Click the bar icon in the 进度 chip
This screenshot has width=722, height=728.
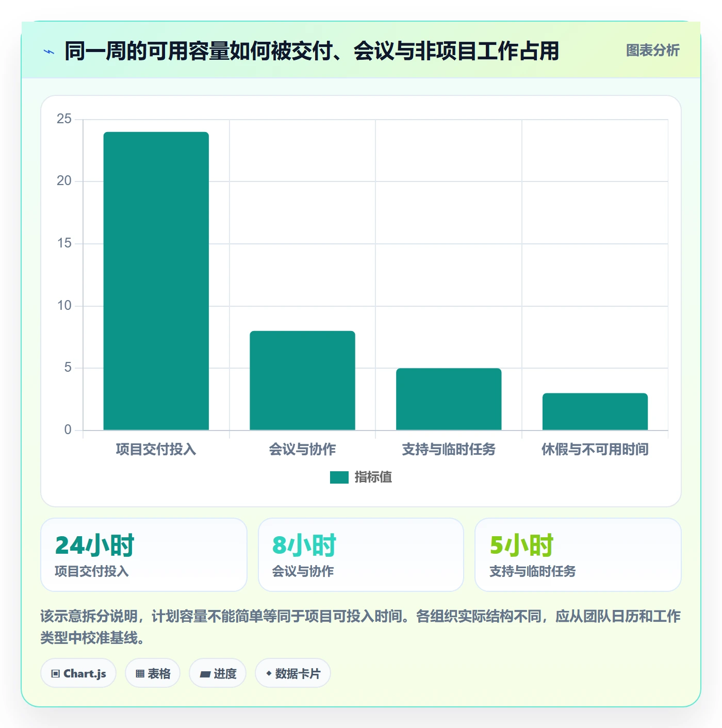tap(205, 674)
